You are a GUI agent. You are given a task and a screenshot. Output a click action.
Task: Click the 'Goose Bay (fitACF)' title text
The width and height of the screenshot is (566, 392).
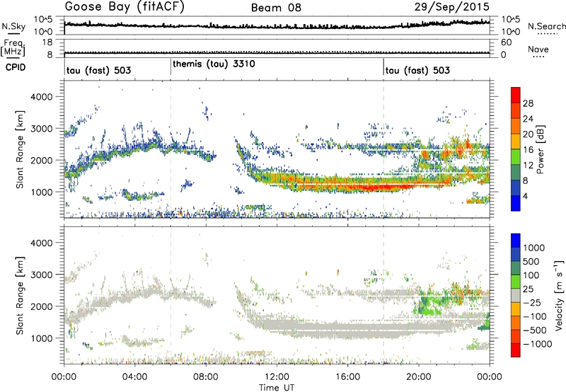(x=125, y=7)
